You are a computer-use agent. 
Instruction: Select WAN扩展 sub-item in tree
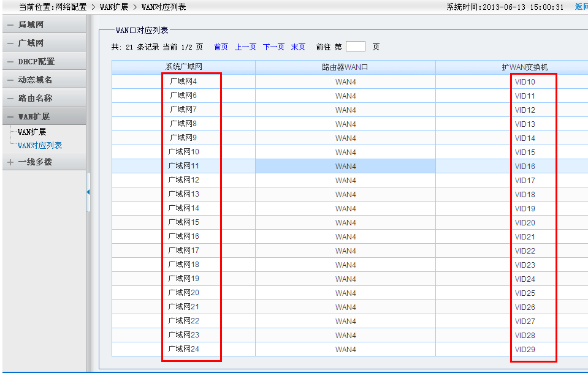(32, 132)
